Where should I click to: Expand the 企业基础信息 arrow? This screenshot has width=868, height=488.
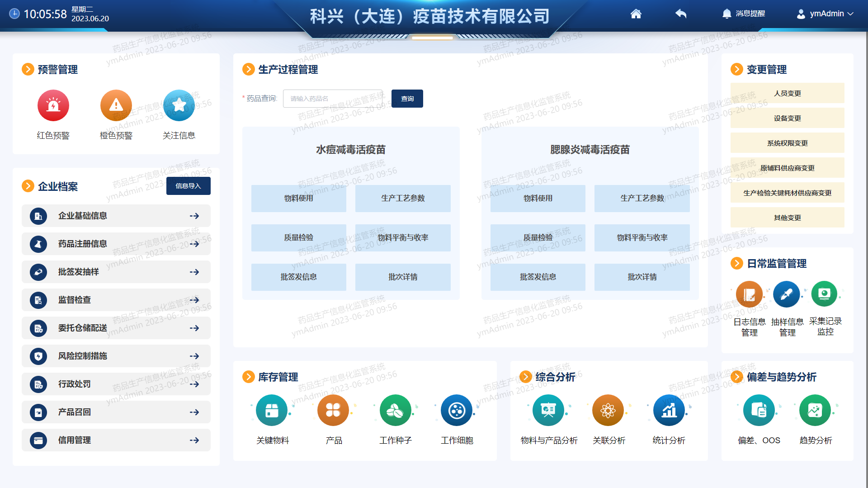[x=194, y=216]
